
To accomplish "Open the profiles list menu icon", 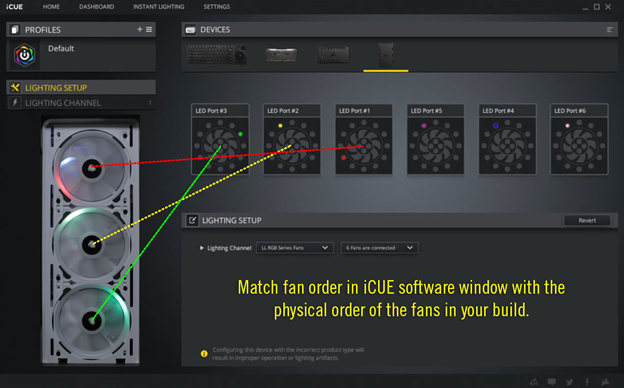I will (x=149, y=29).
